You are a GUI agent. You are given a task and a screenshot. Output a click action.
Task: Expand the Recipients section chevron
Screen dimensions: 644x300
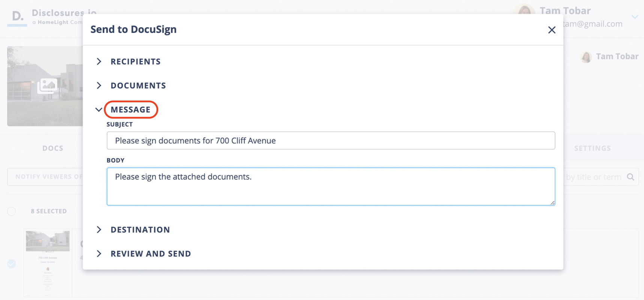[x=99, y=61]
